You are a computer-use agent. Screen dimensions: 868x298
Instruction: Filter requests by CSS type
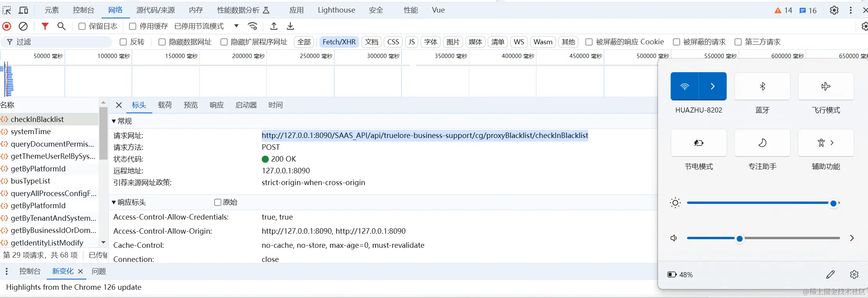393,42
